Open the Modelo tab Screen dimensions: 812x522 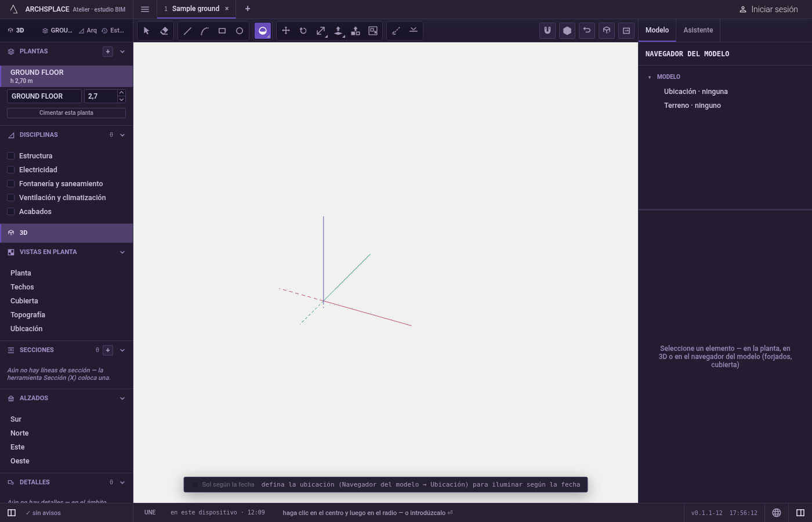tap(657, 30)
